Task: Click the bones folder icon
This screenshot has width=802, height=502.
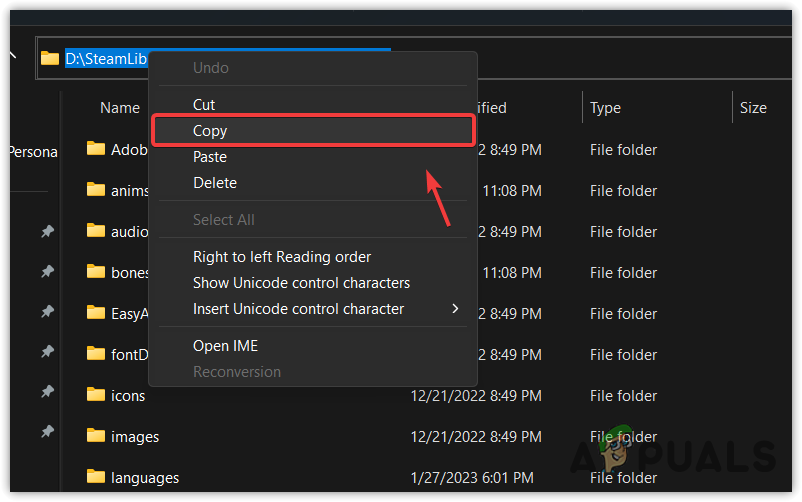Action: (96, 271)
